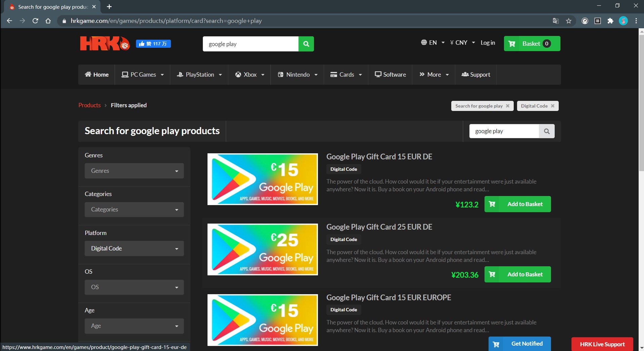Open the More menu
This screenshot has width=644, height=351.
pyautogui.click(x=434, y=75)
